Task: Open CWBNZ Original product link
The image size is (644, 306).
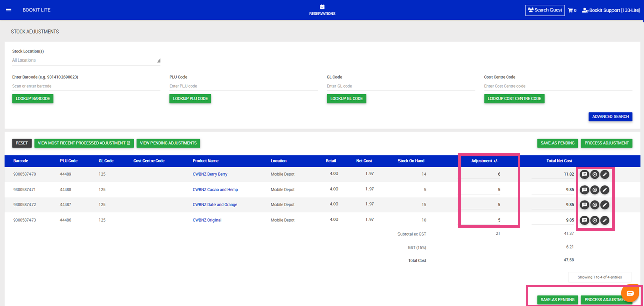Action: (x=207, y=220)
